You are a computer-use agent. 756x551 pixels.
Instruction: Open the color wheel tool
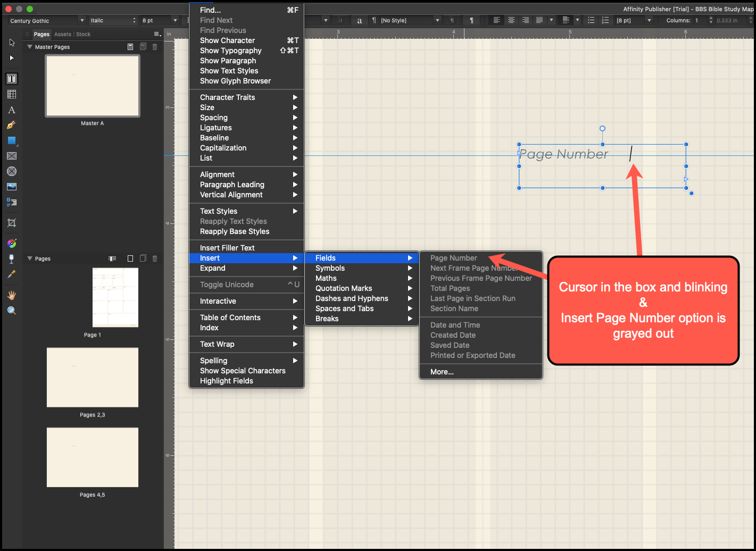(11, 243)
